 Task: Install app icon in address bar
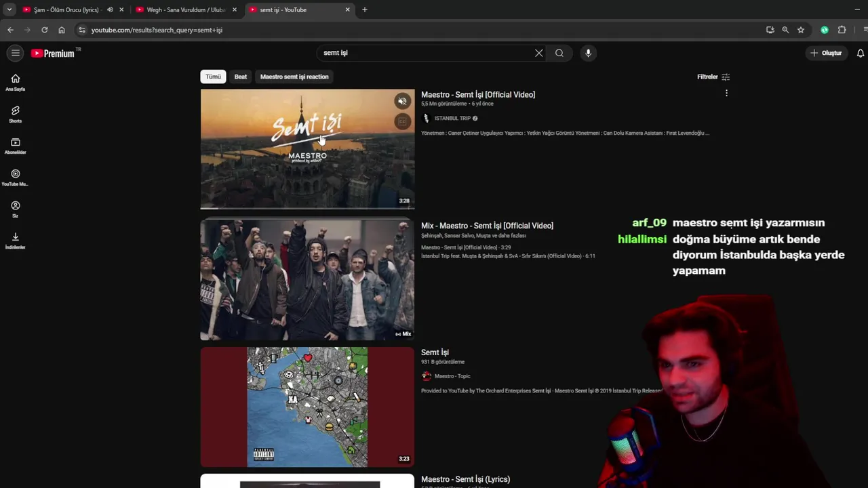point(770,30)
